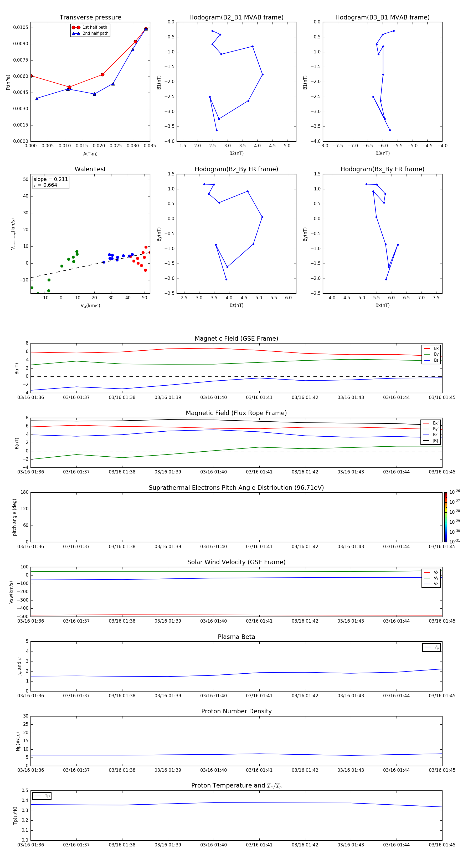Select "Vx" in the solar wind legend

(431, 572)
